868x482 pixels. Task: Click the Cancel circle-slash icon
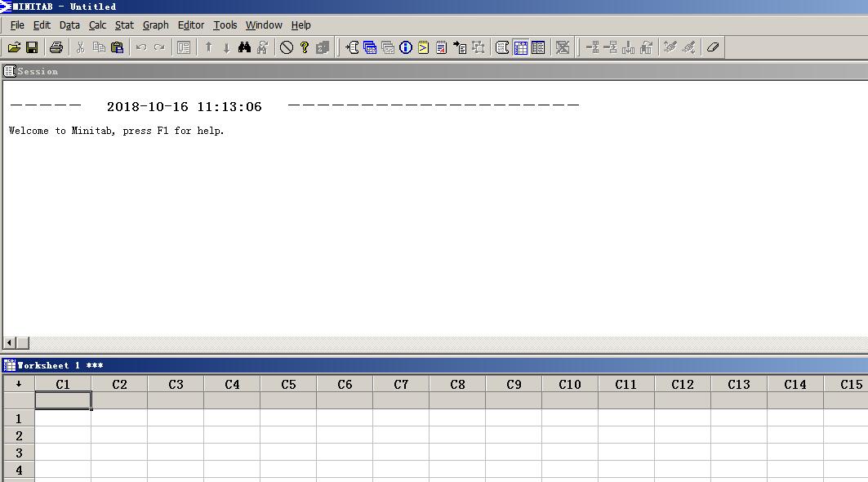click(x=286, y=47)
